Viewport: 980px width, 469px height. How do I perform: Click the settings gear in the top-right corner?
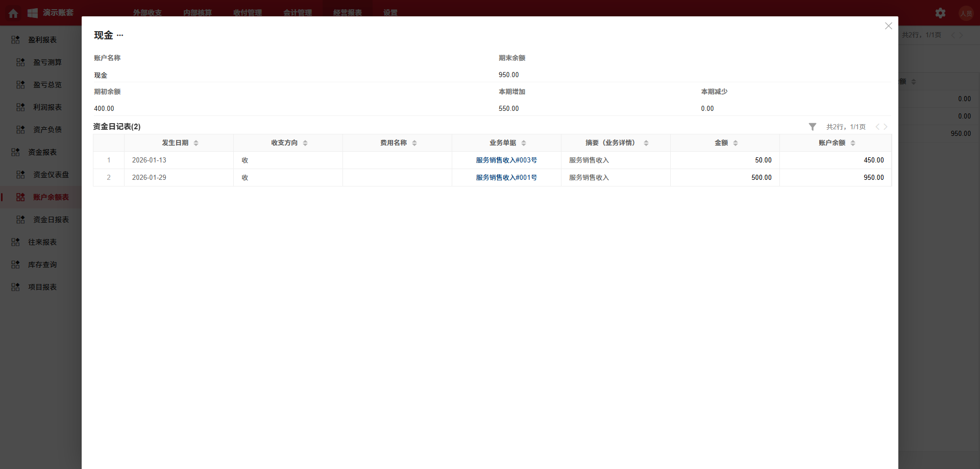click(940, 13)
